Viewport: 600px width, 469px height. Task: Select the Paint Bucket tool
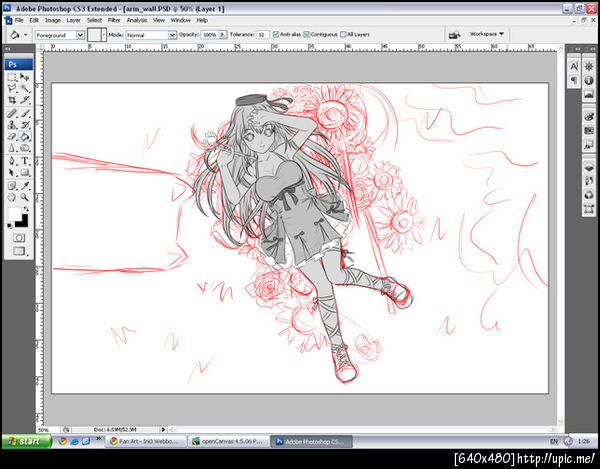click(25, 136)
